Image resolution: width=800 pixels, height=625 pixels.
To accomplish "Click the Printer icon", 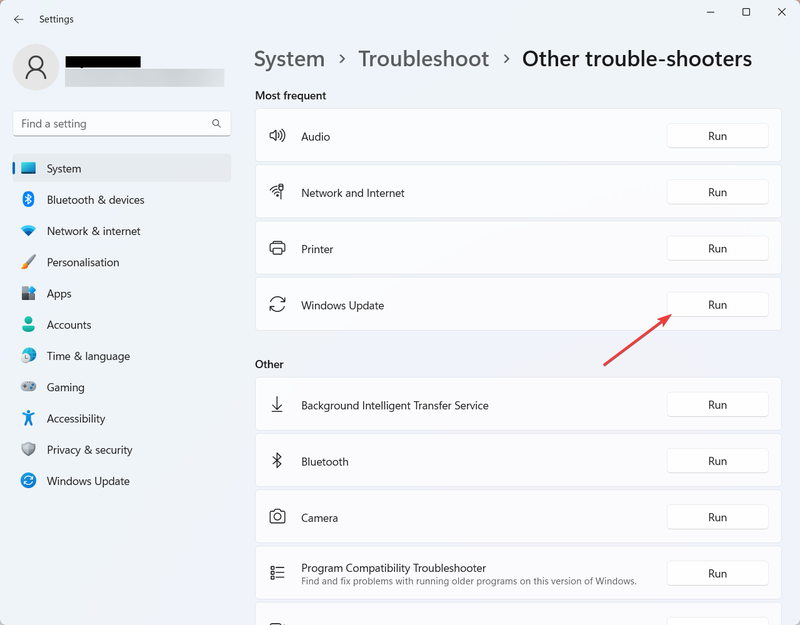I will click(277, 248).
